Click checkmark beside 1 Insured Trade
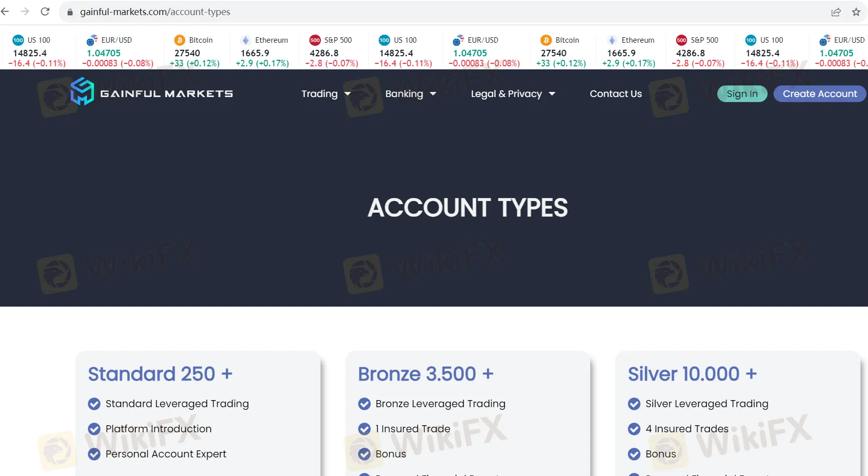 pyautogui.click(x=364, y=429)
